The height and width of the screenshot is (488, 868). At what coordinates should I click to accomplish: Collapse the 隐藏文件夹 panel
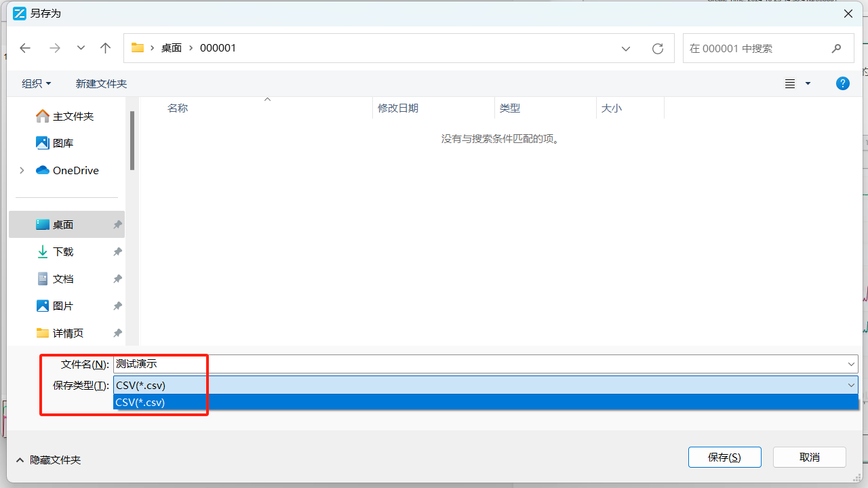[47, 460]
